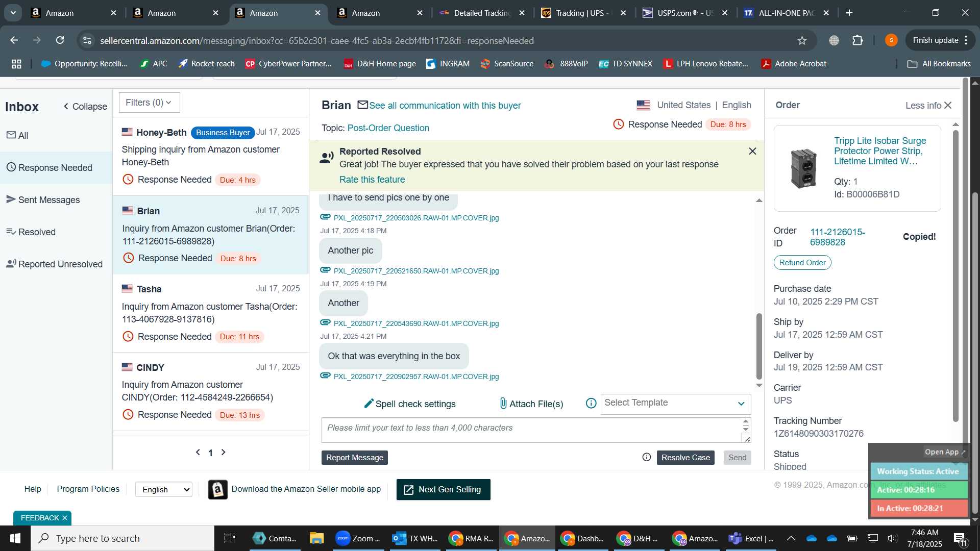Go to the next inbox page arrow
The height and width of the screenshot is (551, 980).
[223, 452]
